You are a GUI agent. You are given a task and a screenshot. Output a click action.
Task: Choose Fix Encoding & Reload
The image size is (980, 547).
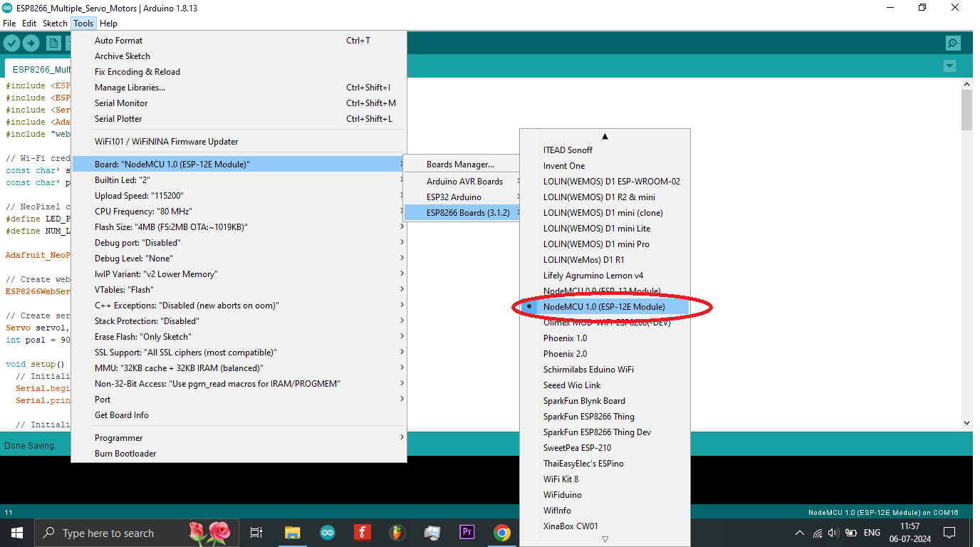point(239,72)
